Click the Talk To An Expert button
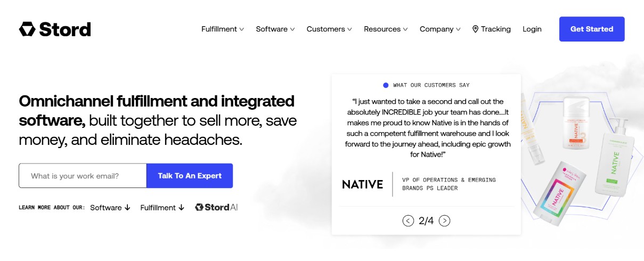 pos(190,176)
